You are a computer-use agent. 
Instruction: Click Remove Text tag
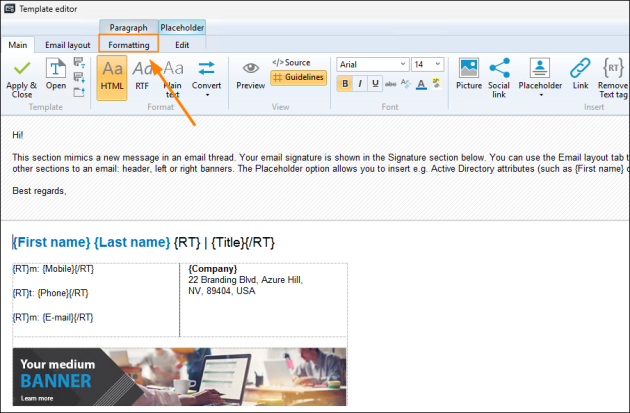pos(613,79)
